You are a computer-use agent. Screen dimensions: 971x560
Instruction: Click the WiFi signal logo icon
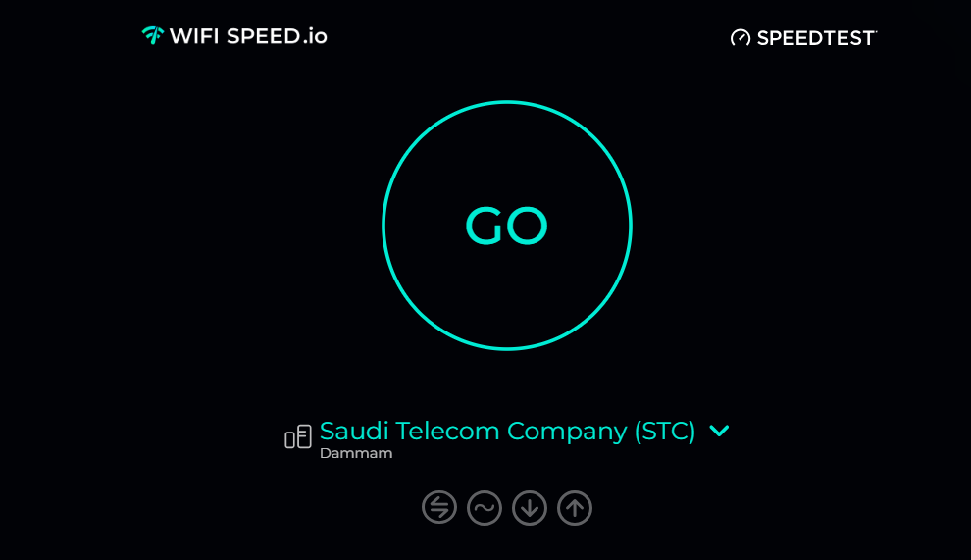(152, 36)
